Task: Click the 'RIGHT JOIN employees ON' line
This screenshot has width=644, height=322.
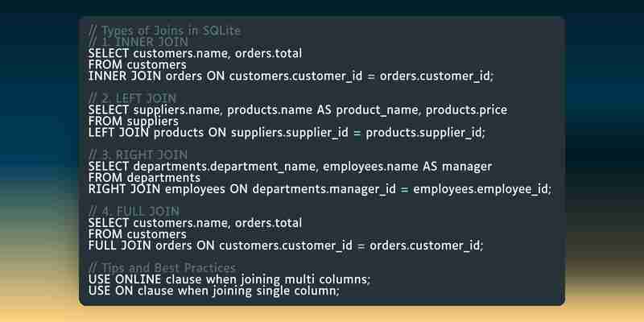Action: pos(320,189)
